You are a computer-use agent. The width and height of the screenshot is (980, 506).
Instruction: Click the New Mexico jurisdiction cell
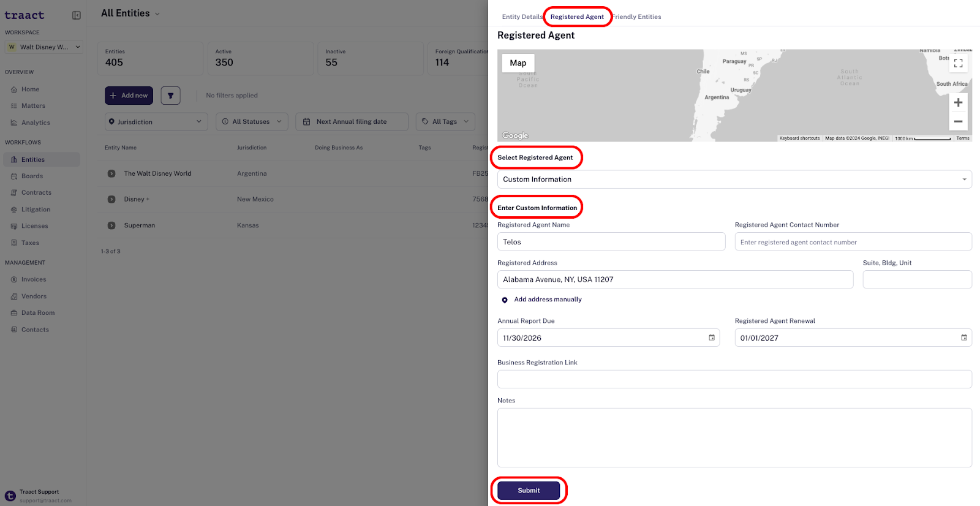(x=255, y=200)
